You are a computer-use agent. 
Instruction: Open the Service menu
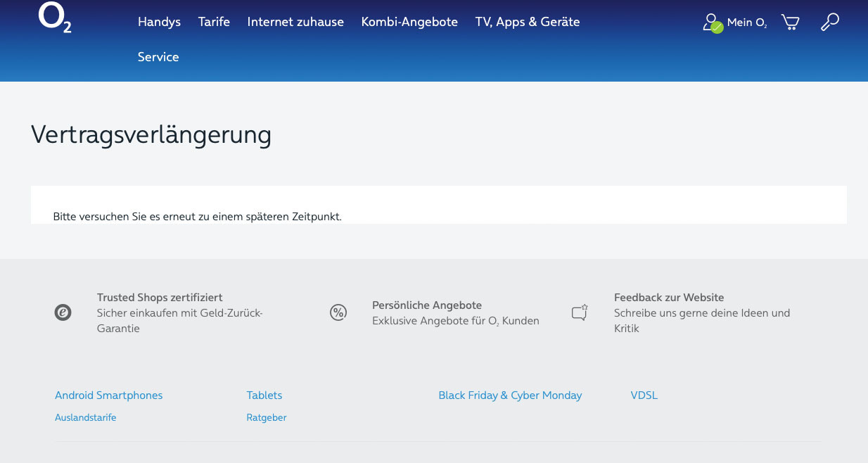pos(158,57)
